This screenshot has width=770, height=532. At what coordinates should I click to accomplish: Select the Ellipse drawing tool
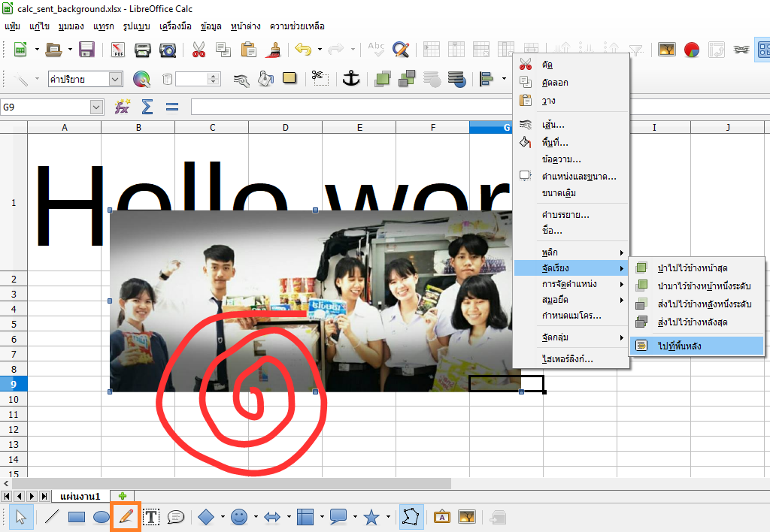point(102,517)
